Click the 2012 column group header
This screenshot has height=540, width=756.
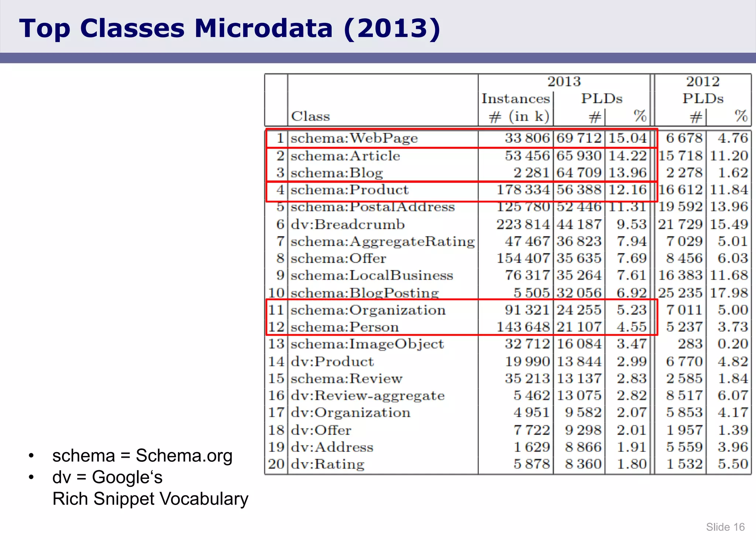tap(703, 82)
